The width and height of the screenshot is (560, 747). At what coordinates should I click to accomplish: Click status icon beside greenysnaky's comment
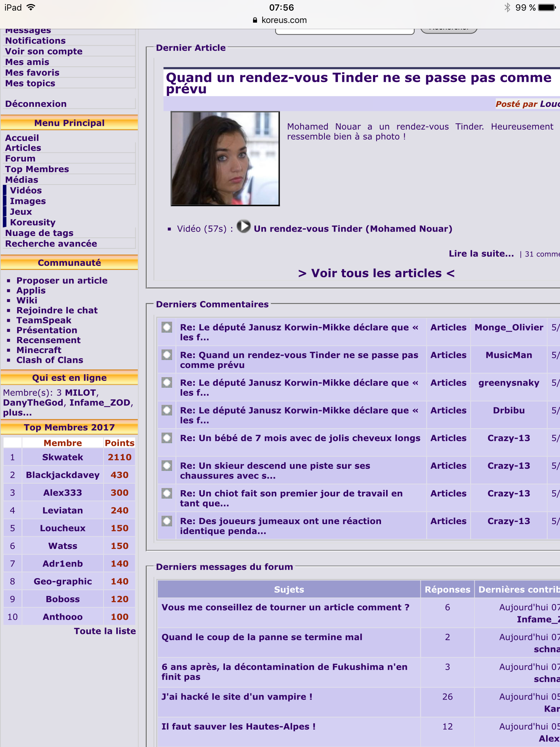tap(167, 383)
